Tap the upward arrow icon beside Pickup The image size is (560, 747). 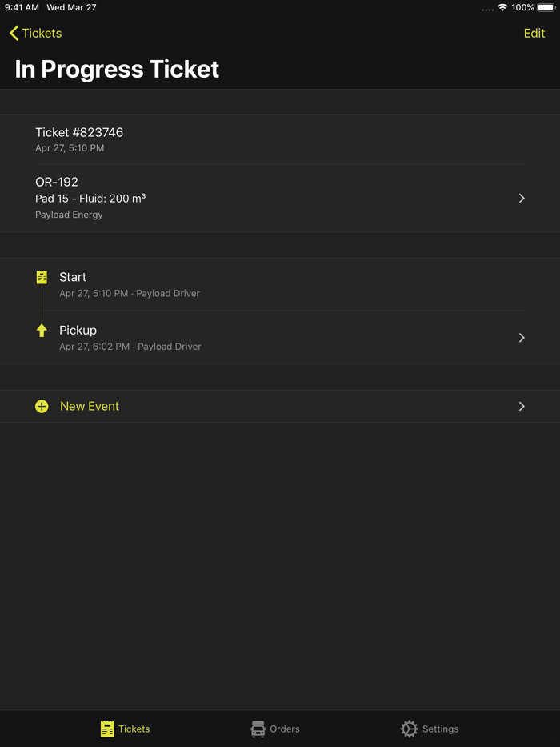click(x=41, y=330)
